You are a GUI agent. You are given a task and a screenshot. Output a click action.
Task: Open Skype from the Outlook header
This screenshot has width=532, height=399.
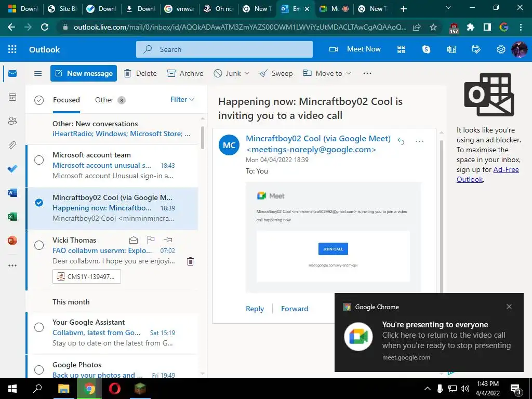pyautogui.click(x=426, y=49)
